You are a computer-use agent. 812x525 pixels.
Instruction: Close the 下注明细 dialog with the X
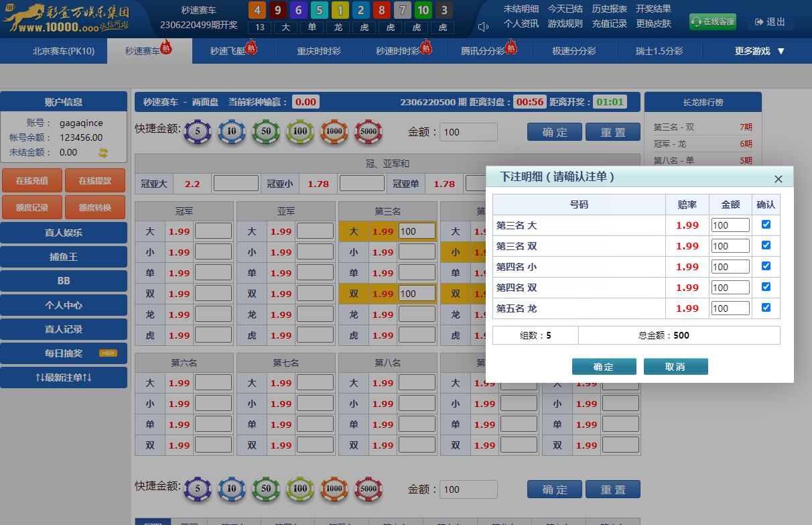(x=778, y=179)
